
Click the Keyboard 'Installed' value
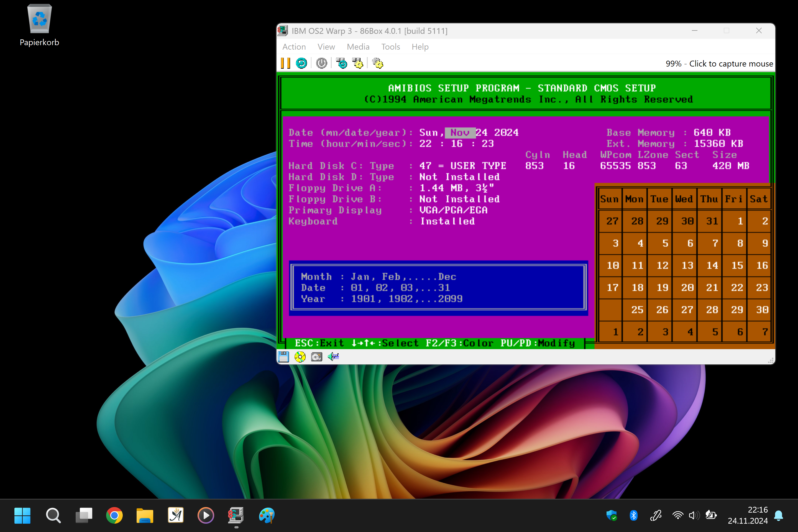click(447, 221)
